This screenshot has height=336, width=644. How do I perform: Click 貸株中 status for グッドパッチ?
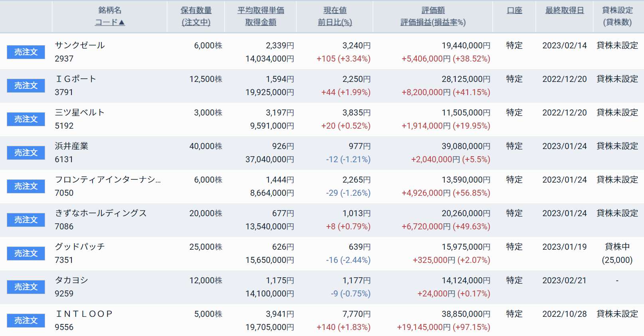(617, 247)
